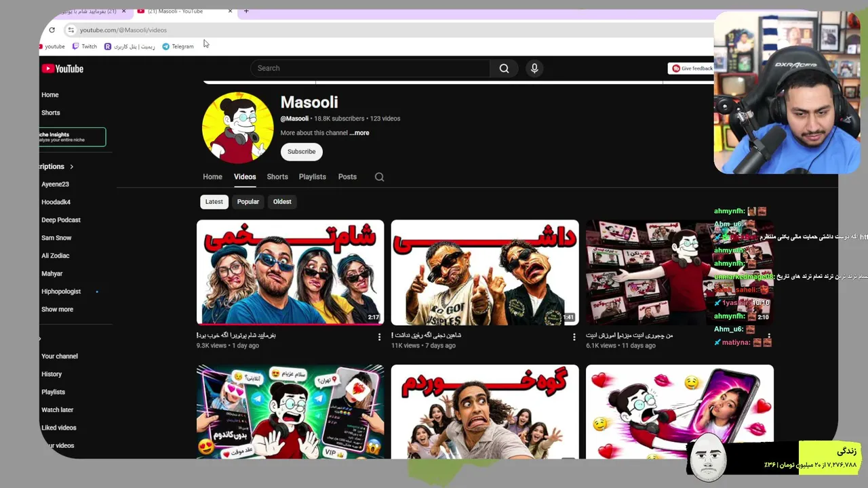The image size is (868, 488).
Task: Open the Masooli channel avatar picture
Action: [x=237, y=127]
